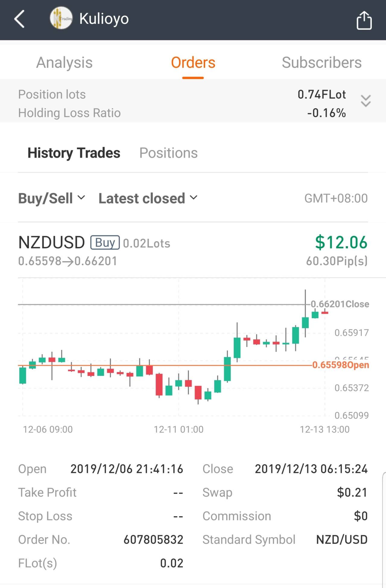Show the Positions list
386x588 pixels.
(168, 153)
